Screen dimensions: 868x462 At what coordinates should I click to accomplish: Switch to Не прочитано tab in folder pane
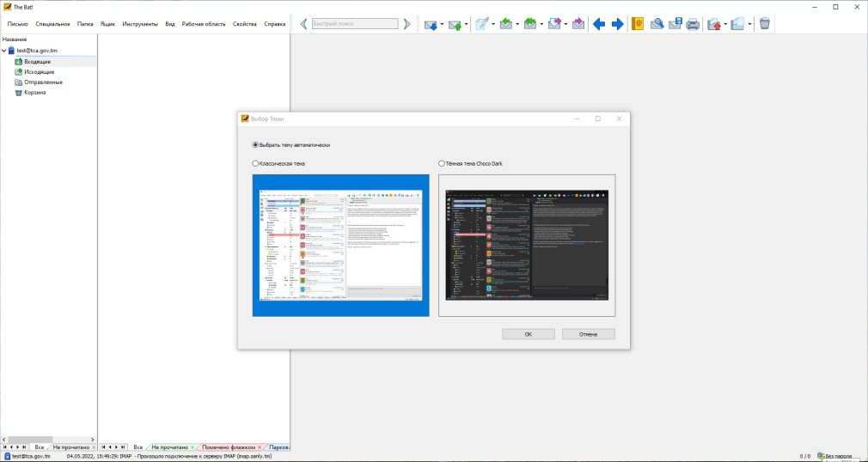70,447
